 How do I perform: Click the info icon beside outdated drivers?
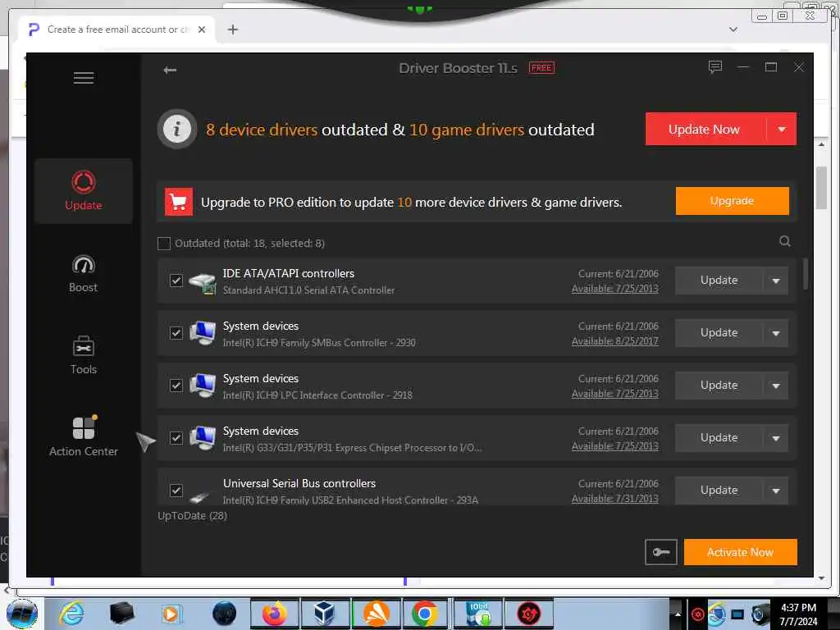point(177,129)
